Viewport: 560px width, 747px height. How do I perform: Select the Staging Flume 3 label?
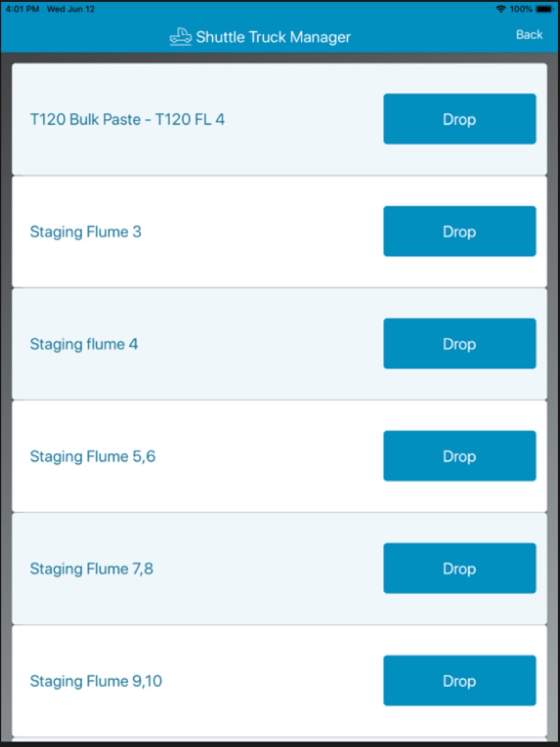[x=86, y=232]
